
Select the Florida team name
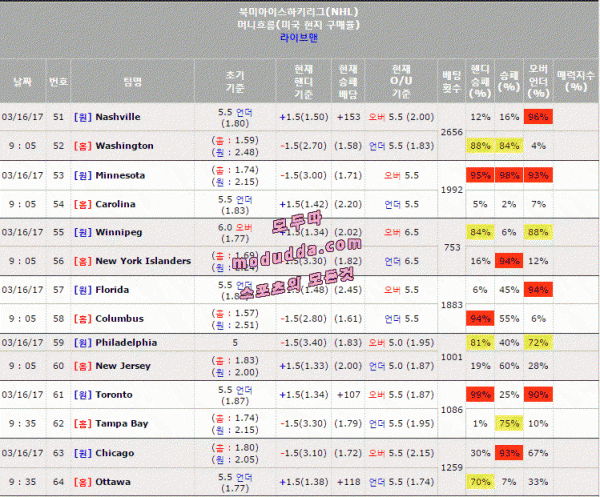coord(112,290)
